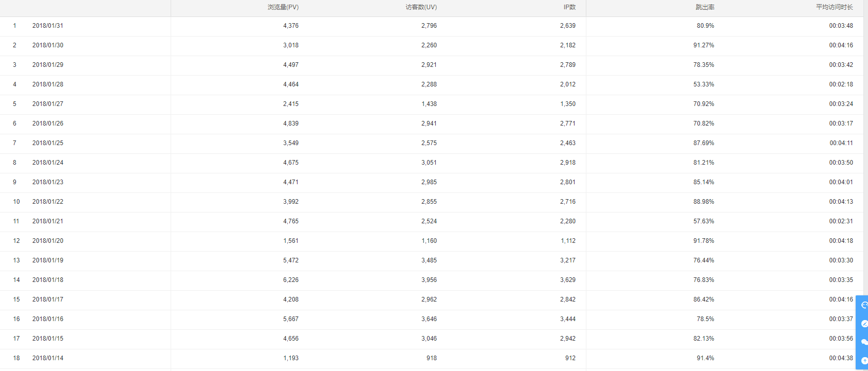
Task: Click IP count 3,444 in row 16
Action: 568,319
